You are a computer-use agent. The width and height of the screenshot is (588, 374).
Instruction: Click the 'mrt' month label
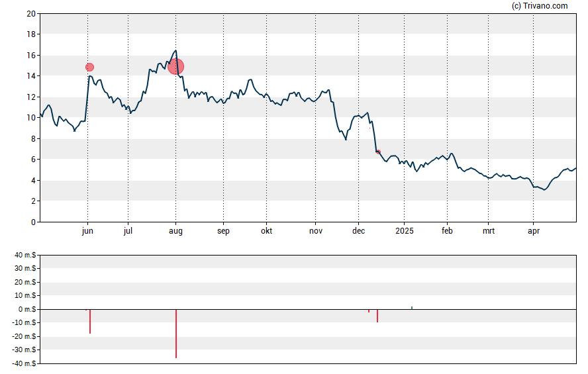[488, 231]
